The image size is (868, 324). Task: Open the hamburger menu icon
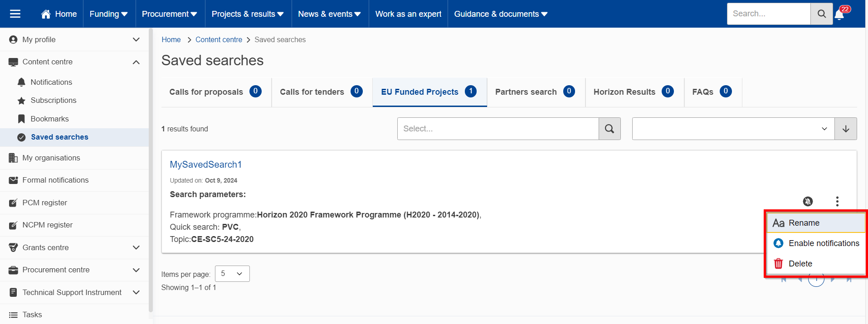pyautogui.click(x=15, y=14)
